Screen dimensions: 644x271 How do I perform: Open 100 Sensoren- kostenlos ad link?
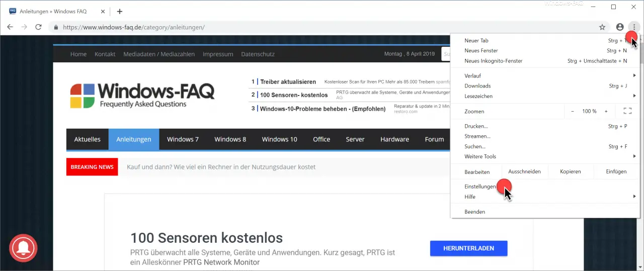pos(294,95)
